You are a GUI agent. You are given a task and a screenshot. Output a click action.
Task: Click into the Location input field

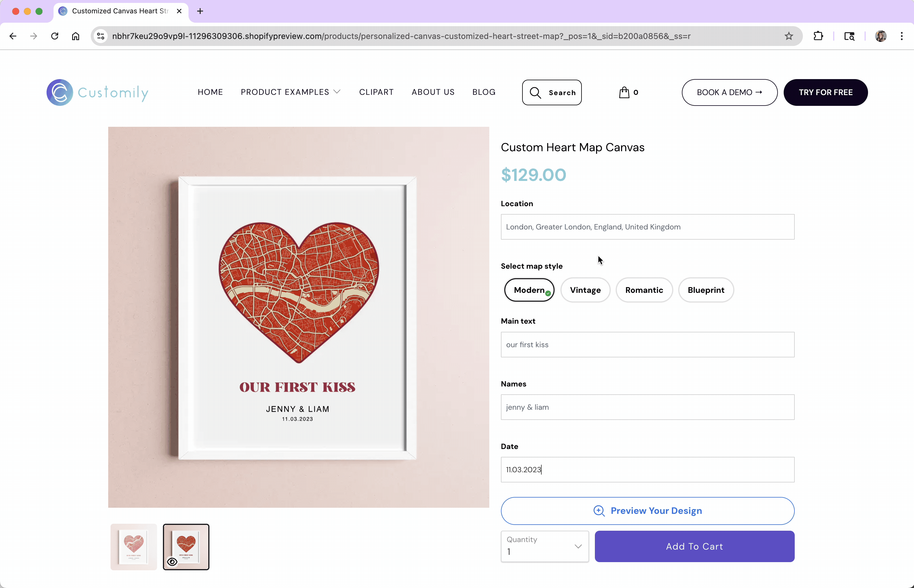pos(648,227)
